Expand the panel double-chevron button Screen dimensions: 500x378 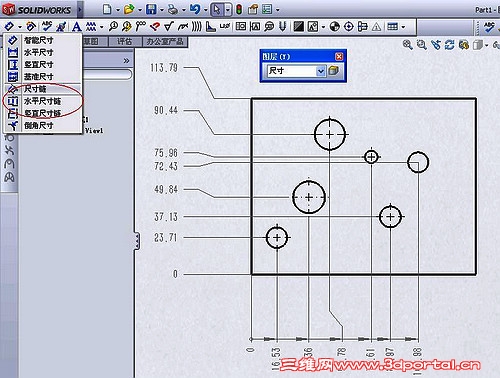coord(126,61)
